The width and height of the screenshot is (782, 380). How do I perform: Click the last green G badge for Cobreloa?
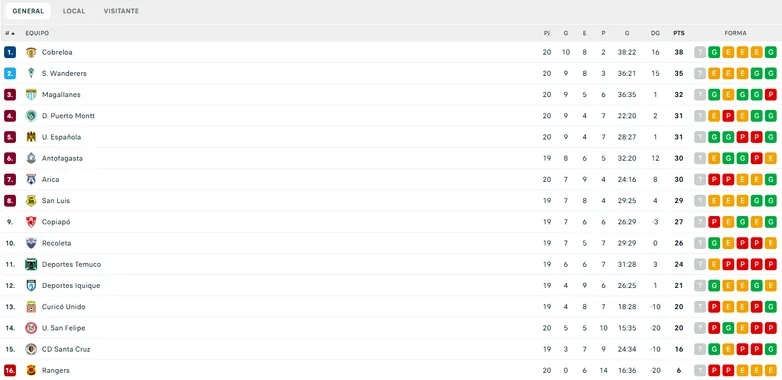tap(771, 52)
